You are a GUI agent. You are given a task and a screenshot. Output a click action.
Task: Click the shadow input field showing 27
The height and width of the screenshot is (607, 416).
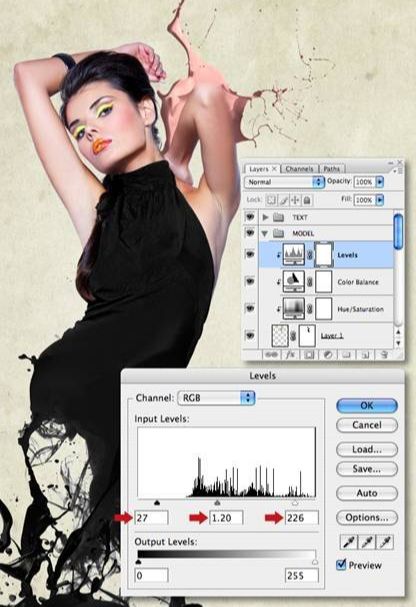coord(151,518)
